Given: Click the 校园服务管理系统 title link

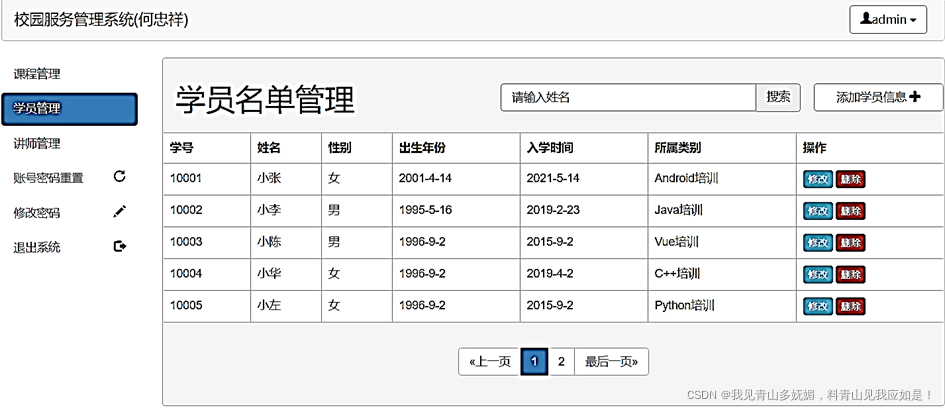Looking at the screenshot, I should (x=101, y=20).
